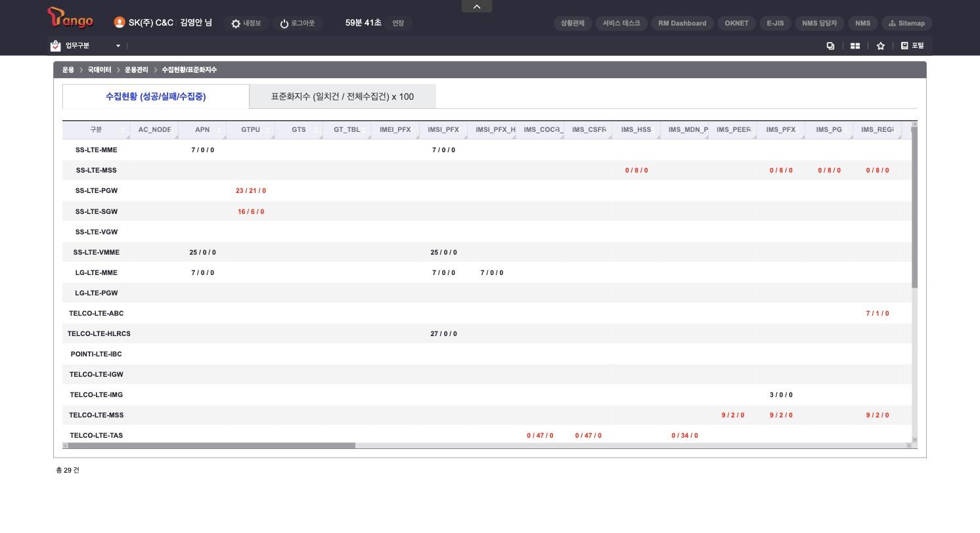Screen dimensions: 980x533
Task: Open E-JIS link
Action: (775, 23)
